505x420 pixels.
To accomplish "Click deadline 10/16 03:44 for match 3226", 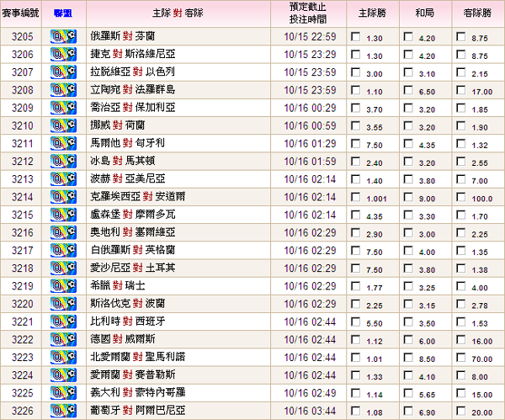I will coord(310,411).
